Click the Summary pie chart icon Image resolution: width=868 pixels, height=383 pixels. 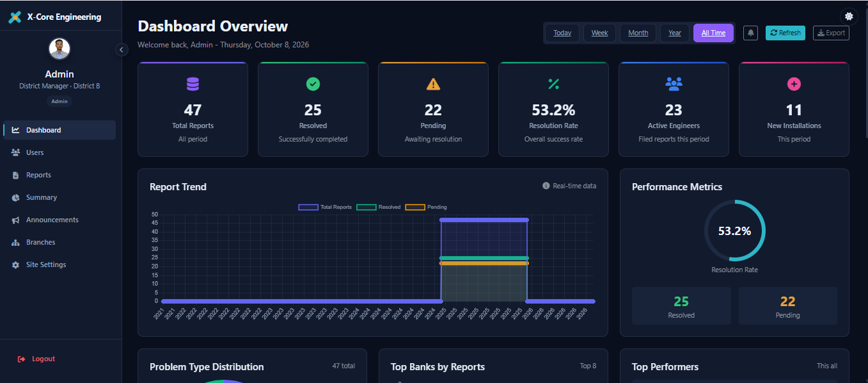[15, 197]
